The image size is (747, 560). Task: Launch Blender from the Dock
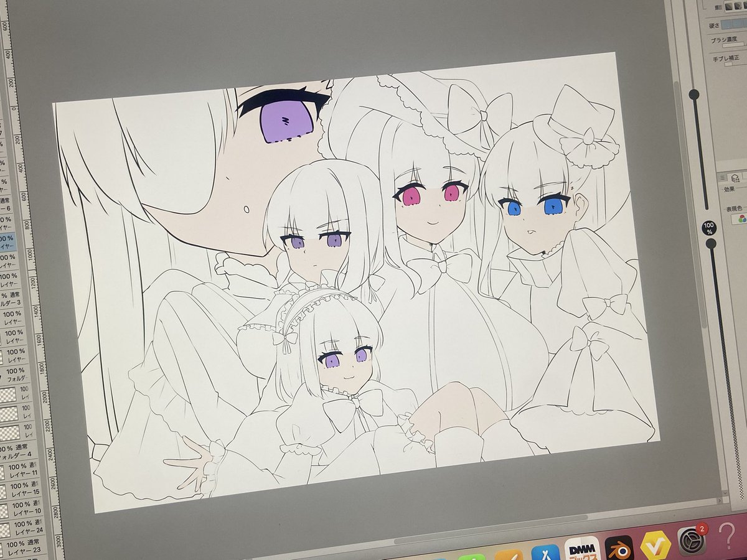pyautogui.click(x=619, y=547)
